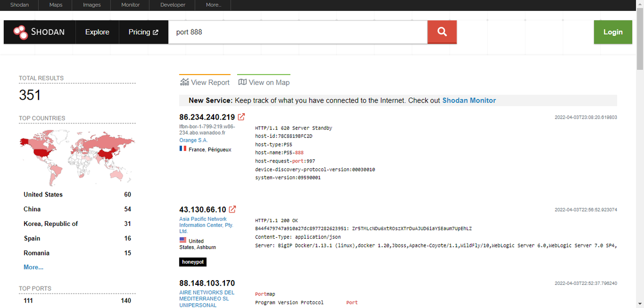This screenshot has height=308, width=644.
Task: Click the timestamp 2022-04-03T22:56:52.923074
Action: click(x=586, y=209)
